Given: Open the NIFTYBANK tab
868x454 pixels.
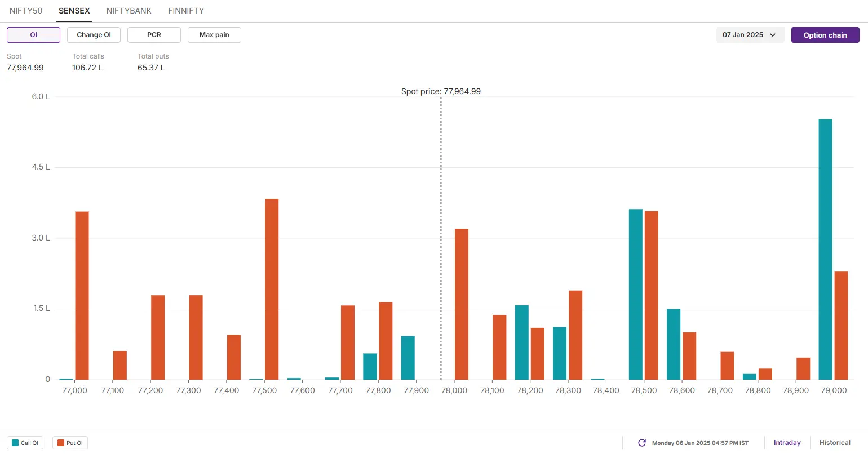Looking at the screenshot, I should coord(129,11).
